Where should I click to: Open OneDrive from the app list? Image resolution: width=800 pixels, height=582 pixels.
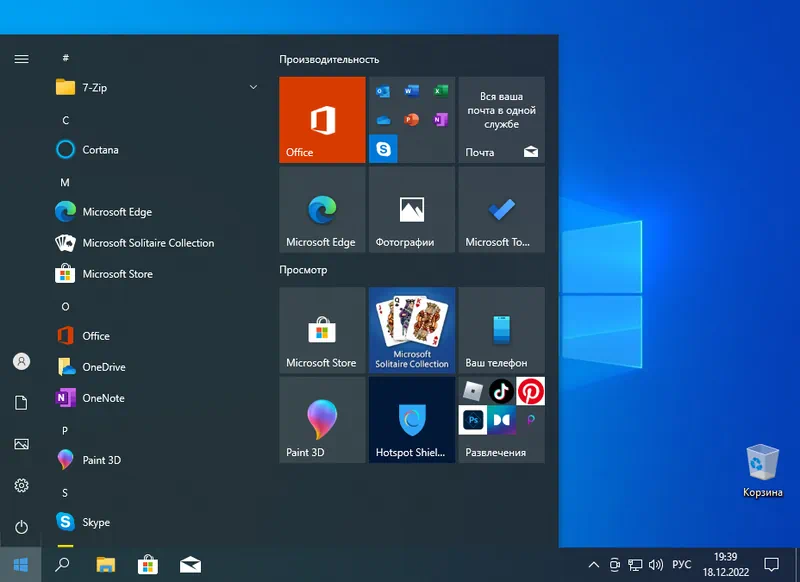pyautogui.click(x=156, y=367)
